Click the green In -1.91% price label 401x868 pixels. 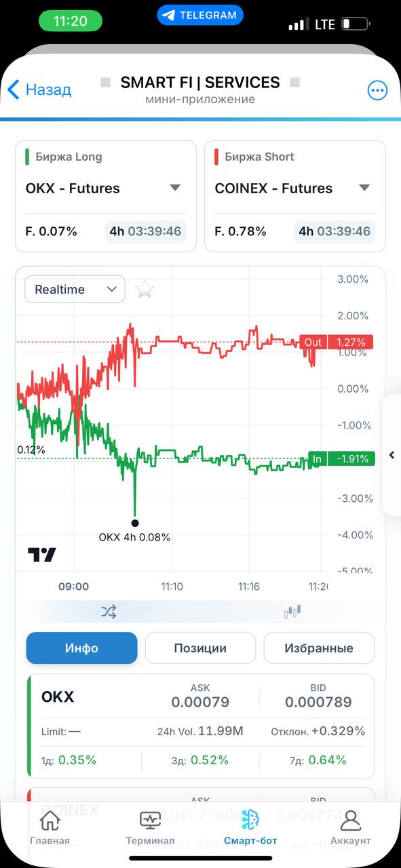[341, 459]
